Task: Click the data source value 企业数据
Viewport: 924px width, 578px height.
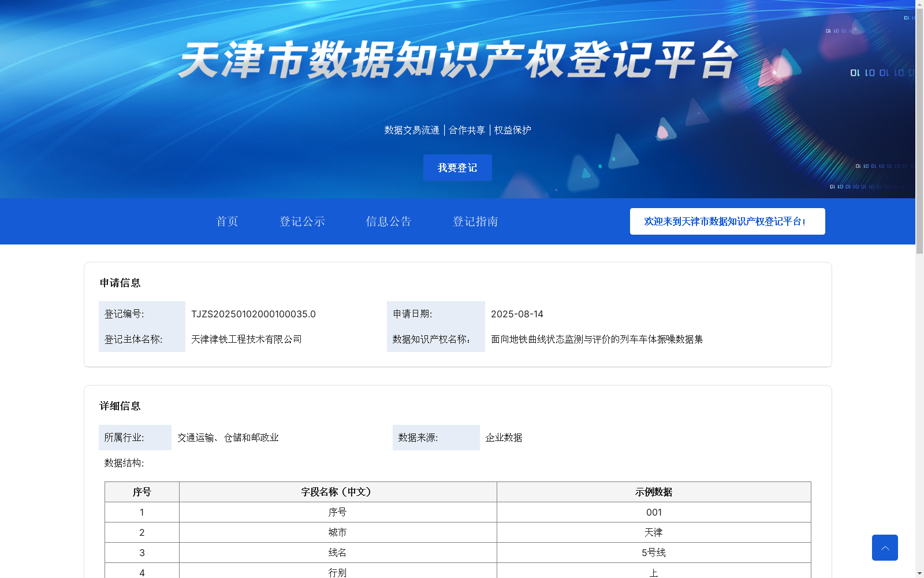Action: click(504, 438)
